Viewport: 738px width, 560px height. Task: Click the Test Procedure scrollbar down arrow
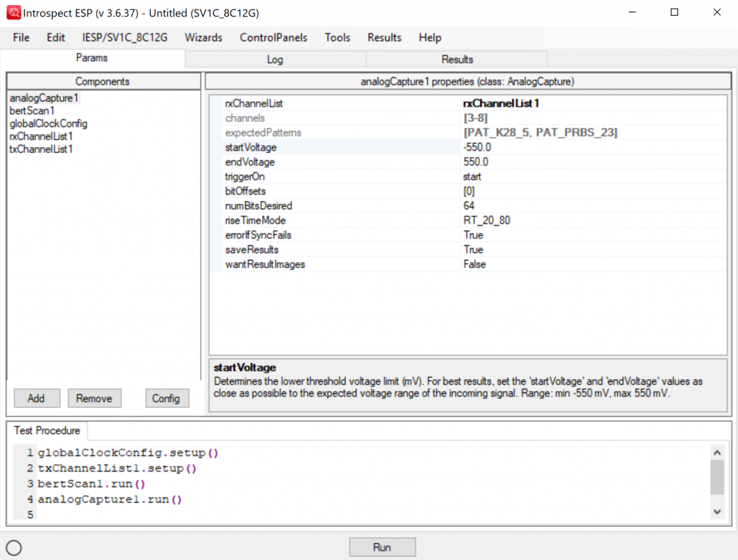(x=717, y=511)
